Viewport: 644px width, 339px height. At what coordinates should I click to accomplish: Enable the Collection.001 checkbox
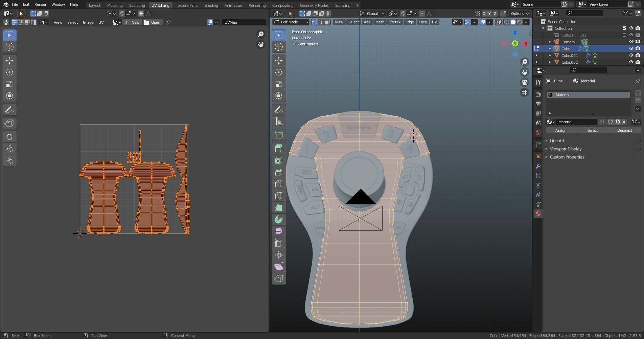click(624, 35)
